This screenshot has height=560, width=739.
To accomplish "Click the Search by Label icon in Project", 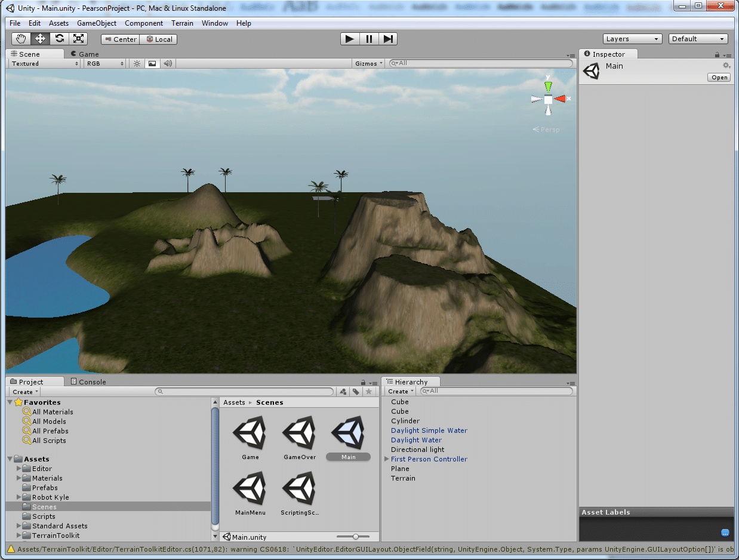I will (x=356, y=392).
